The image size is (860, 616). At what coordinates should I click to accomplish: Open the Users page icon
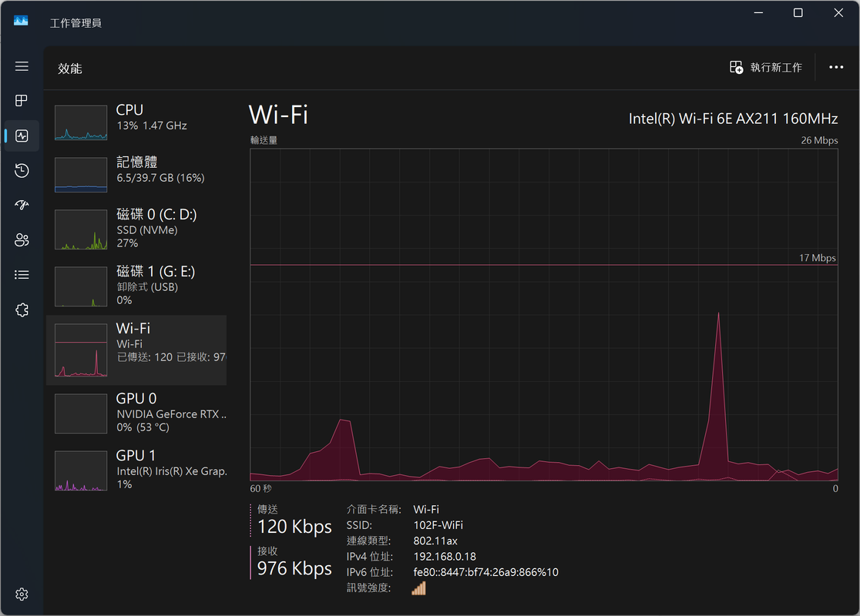(22, 240)
